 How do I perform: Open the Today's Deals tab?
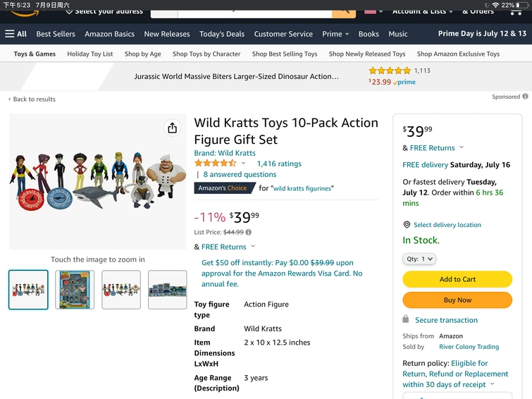222,34
